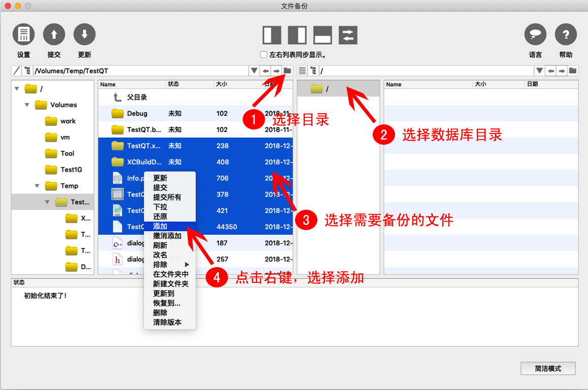Go forward in the local path bar
Image resolution: width=588 pixels, height=390 pixels.
(276, 71)
